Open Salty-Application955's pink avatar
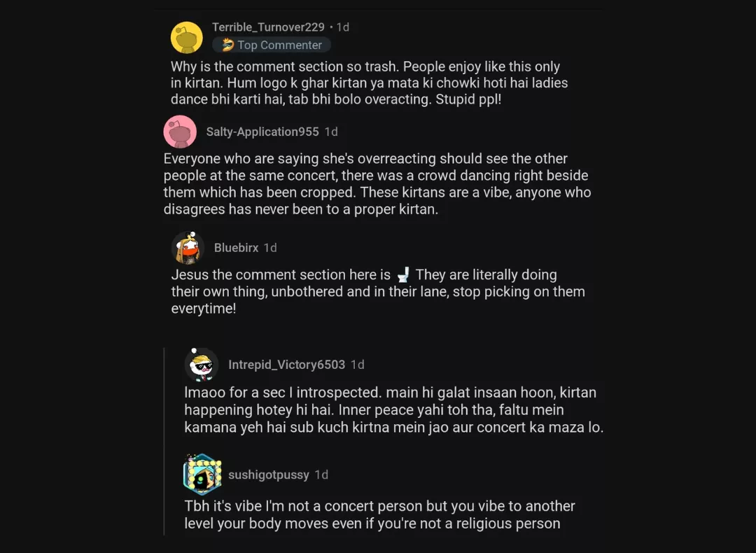The image size is (756, 553). tap(180, 132)
